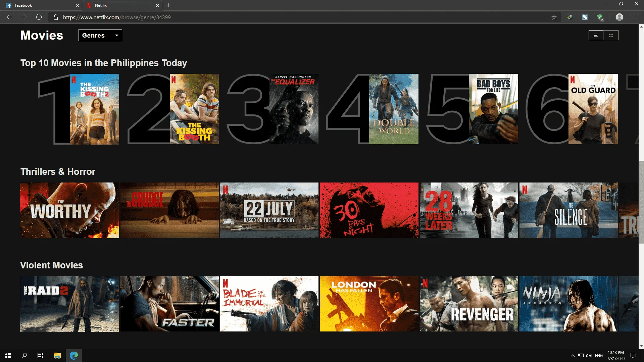The image size is (644, 362).
Task: Reload the Netflix page
Action: (39, 17)
